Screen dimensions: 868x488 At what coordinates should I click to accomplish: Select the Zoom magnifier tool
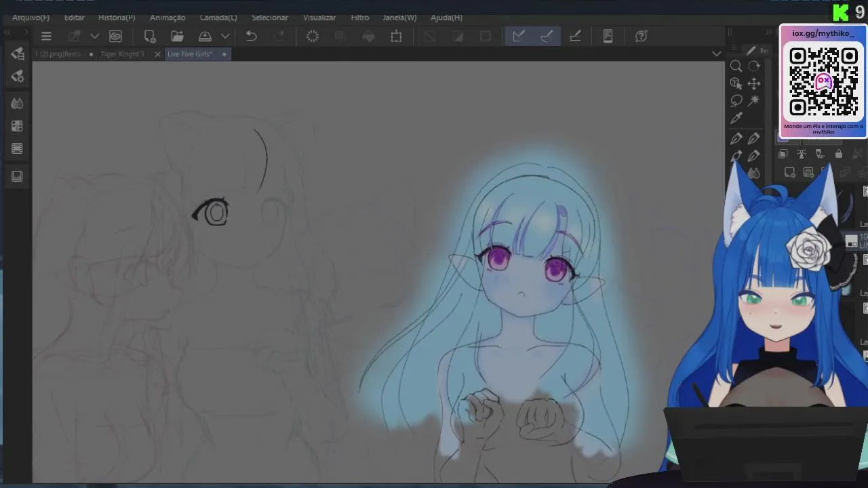(736, 66)
